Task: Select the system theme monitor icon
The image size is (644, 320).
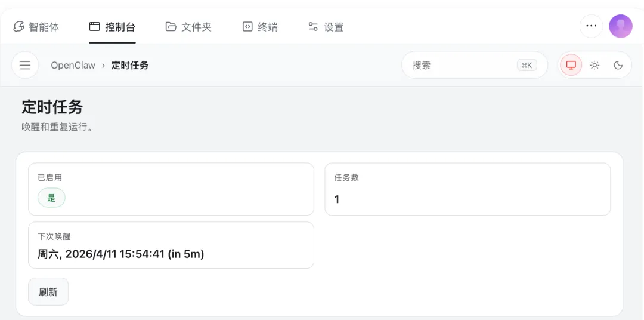Action: (x=571, y=65)
